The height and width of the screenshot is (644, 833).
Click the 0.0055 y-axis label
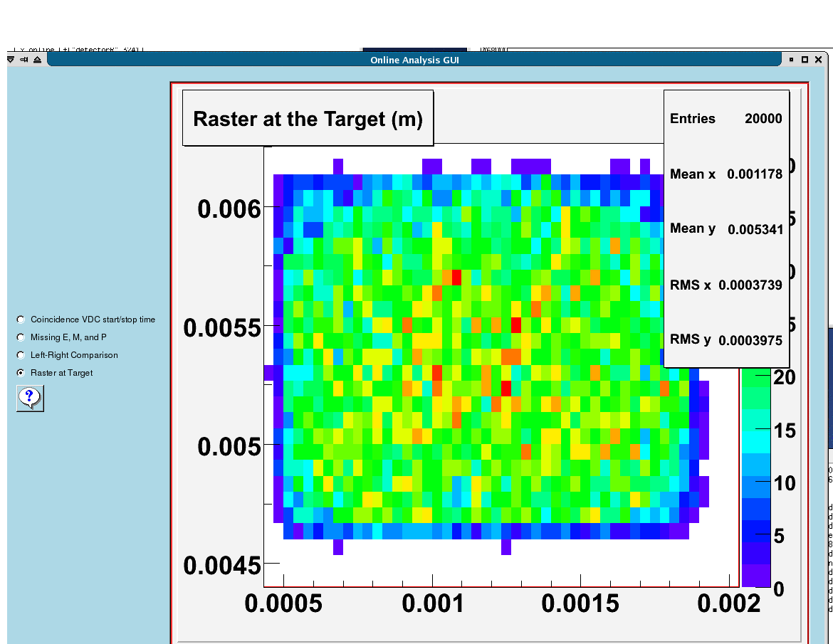(x=222, y=328)
